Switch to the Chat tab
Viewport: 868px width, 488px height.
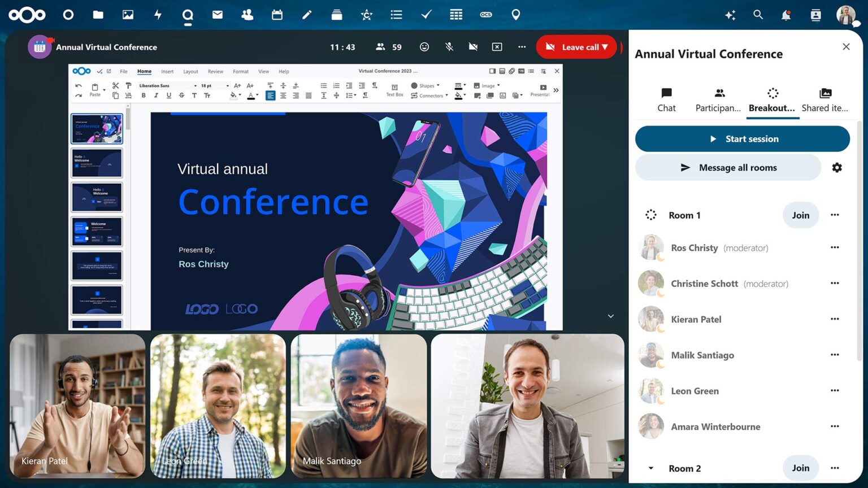coord(666,99)
